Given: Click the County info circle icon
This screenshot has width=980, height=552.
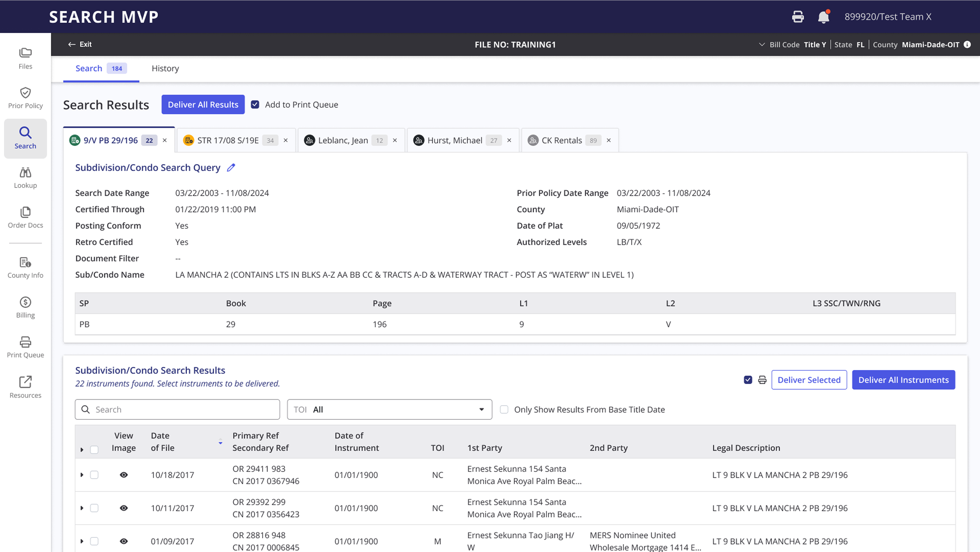Looking at the screenshot, I should [x=967, y=44].
